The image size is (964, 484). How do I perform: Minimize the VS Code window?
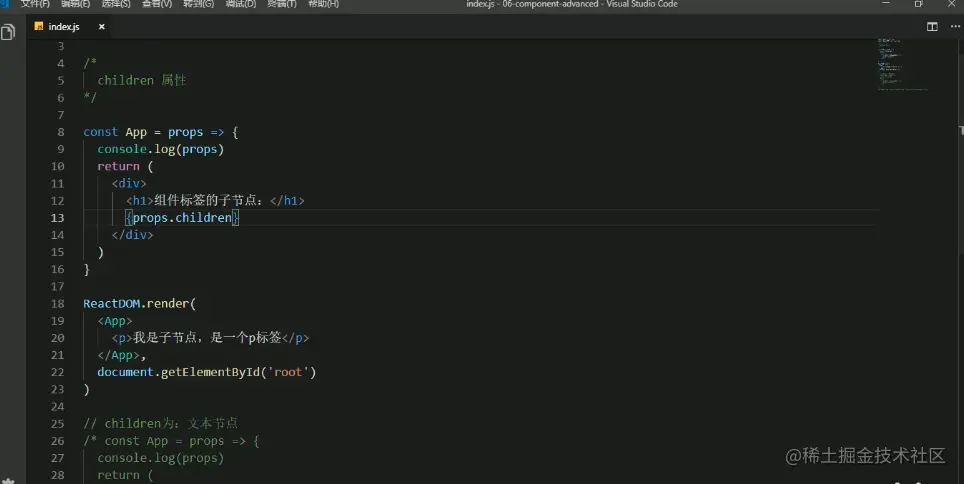(886, 4)
